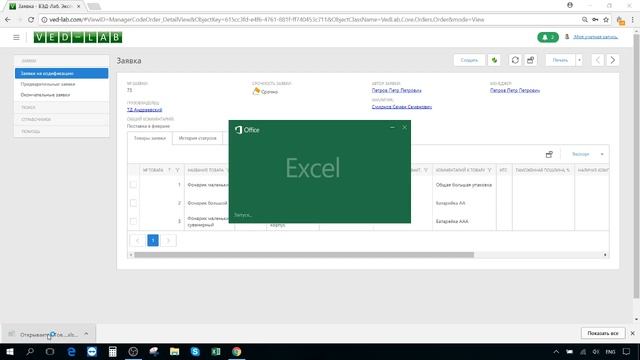Click the Таможенная пошлина column header
The image size is (640, 360).
tap(542, 170)
